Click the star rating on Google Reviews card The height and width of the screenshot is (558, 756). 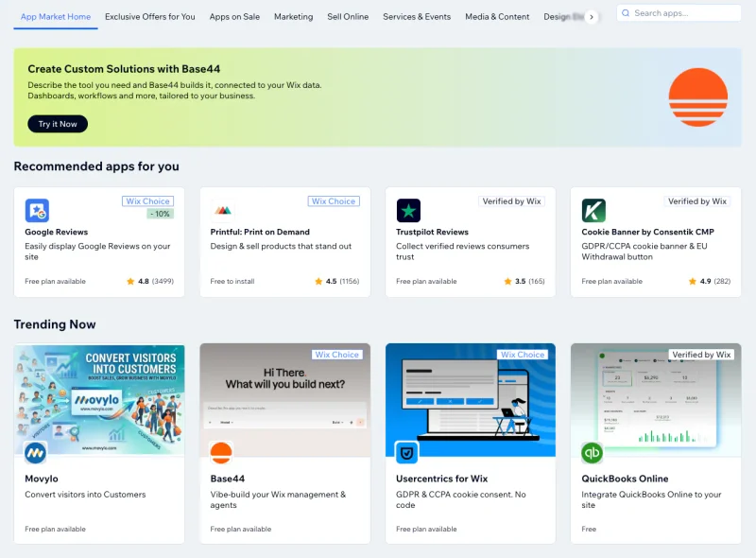pyautogui.click(x=150, y=281)
